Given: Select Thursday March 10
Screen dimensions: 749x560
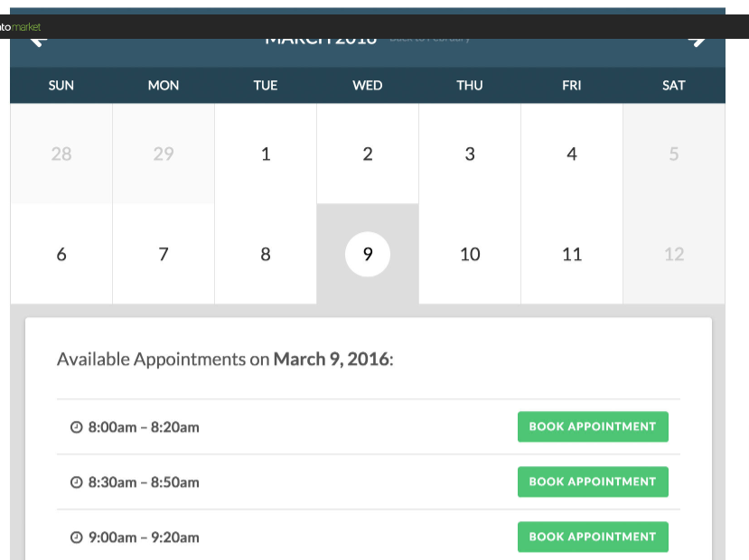Looking at the screenshot, I should 470,254.
